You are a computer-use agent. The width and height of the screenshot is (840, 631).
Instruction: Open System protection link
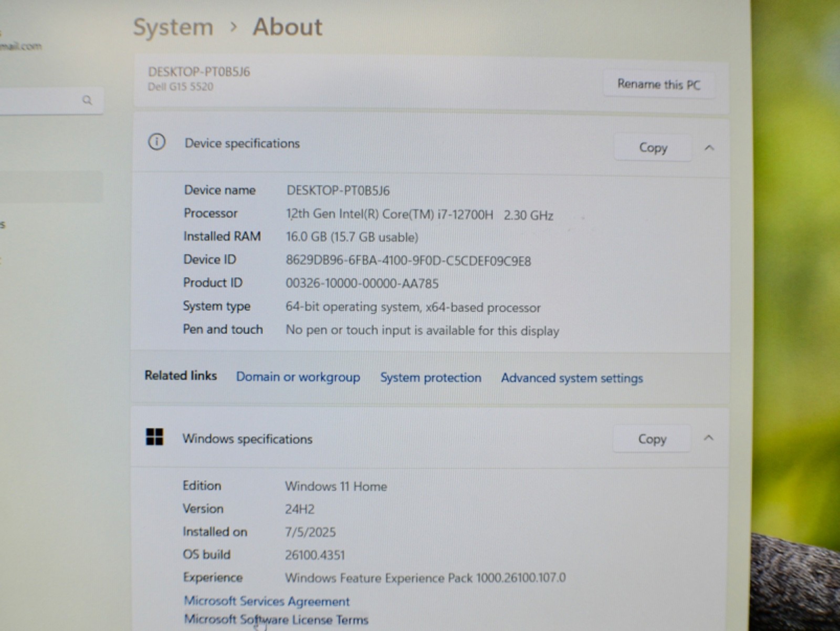tap(430, 377)
